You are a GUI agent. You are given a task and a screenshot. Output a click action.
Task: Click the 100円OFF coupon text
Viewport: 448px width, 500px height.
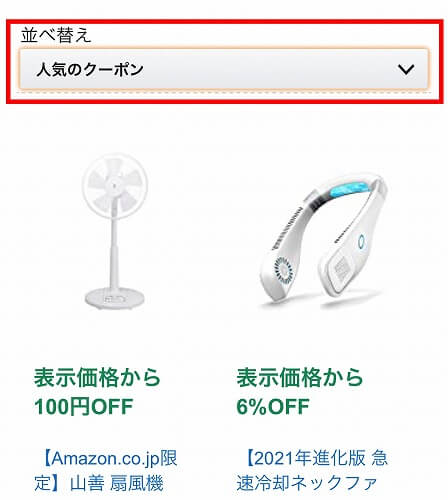pos(84,407)
